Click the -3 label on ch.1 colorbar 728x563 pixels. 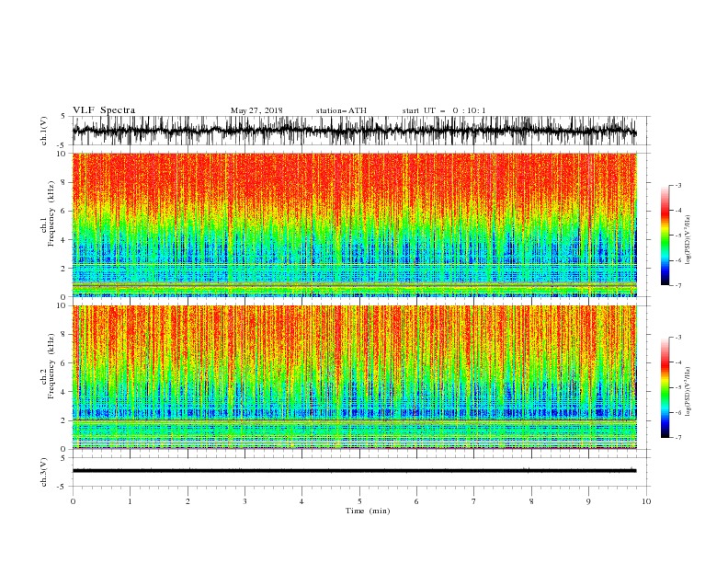pos(678,185)
